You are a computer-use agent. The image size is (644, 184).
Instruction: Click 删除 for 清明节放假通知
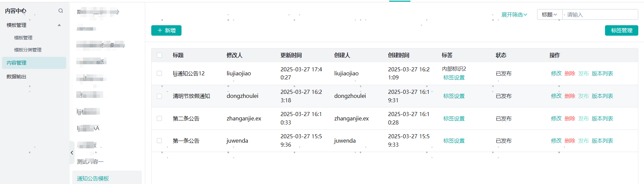click(570, 96)
